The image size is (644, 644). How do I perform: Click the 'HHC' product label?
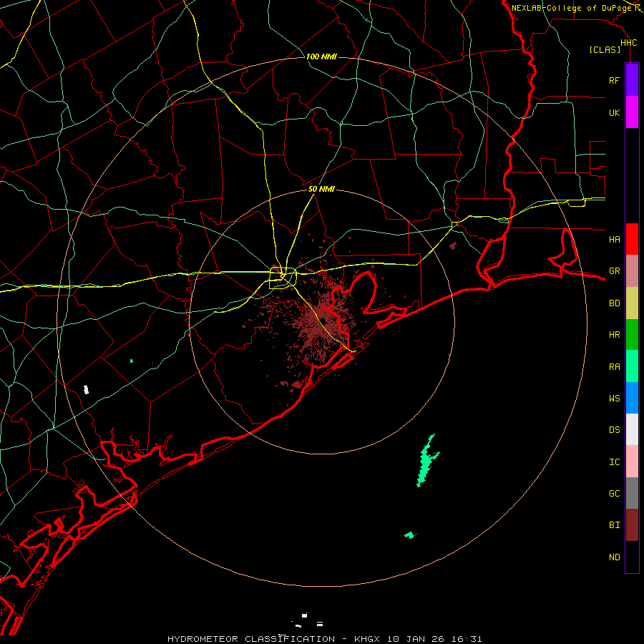628,43
